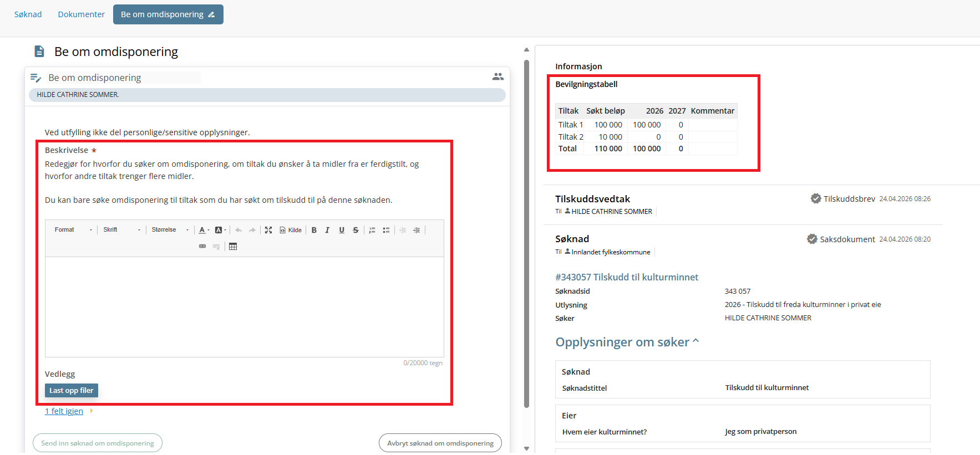Toggle bold formatting in the editor
This screenshot has height=455, width=980.
(x=314, y=230)
